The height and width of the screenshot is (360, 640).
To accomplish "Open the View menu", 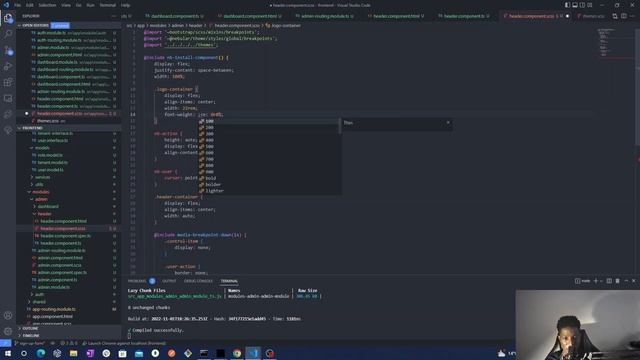I will pyautogui.click(x=66, y=5).
